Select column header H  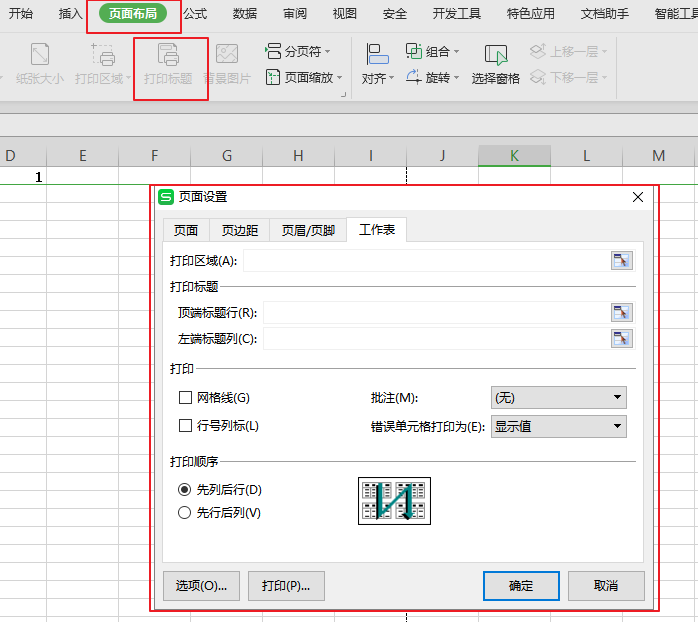298,156
